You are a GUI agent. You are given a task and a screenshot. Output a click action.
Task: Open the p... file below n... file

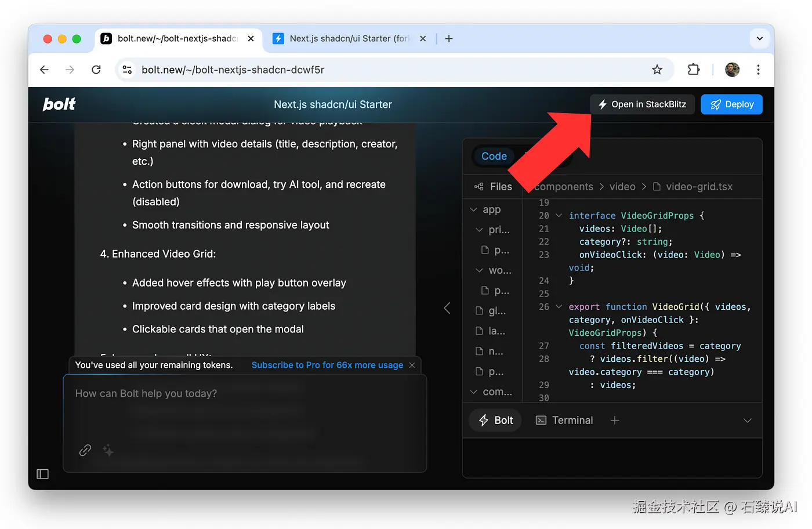point(490,372)
